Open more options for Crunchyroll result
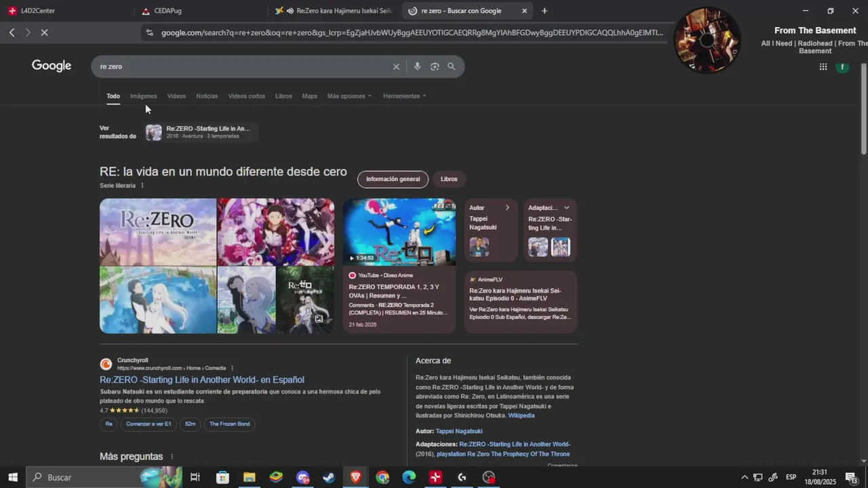868x488 pixels. [x=232, y=368]
